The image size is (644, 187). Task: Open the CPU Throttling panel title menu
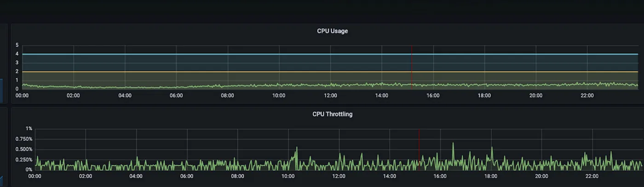332,114
